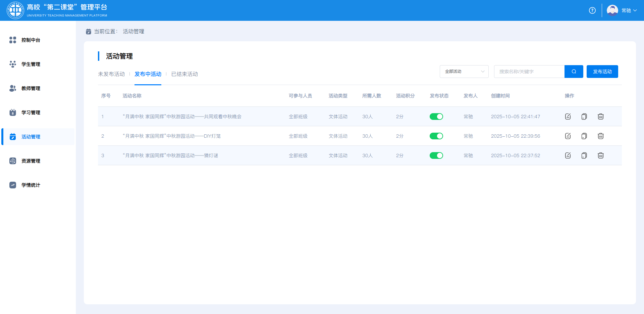Delete the 猜灯谜 activity in row 3
644x314 pixels.
(600, 155)
